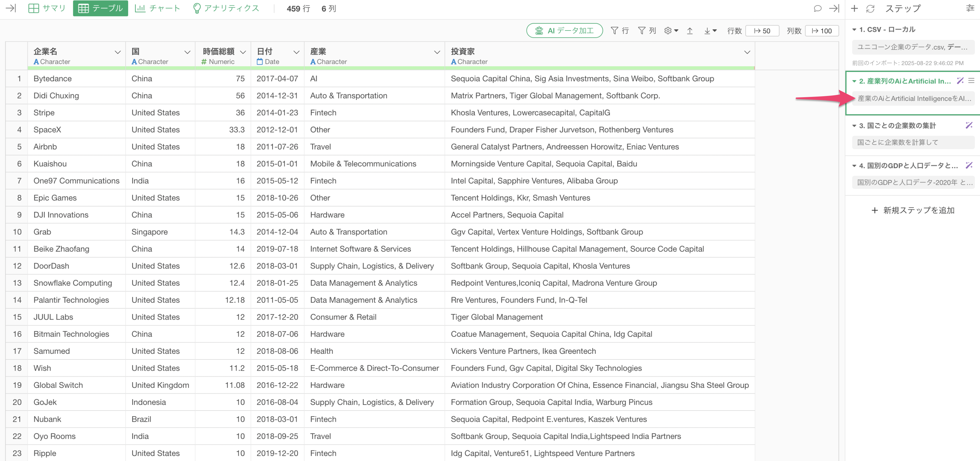Switch to the テーブル table view
Viewport: 980px width, 461px height.
click(100, 8)
